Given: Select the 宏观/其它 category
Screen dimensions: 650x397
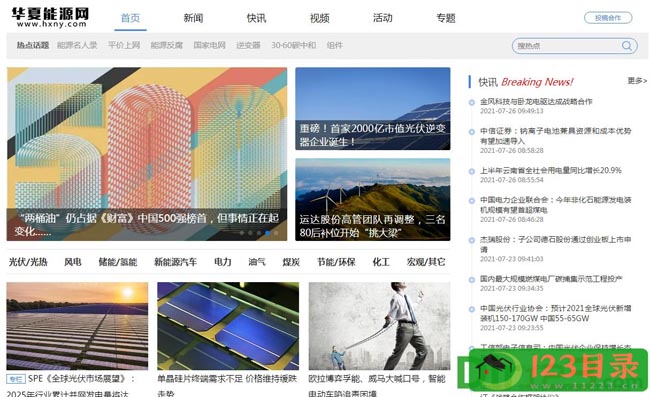Looking at the screenshot, I should (x=426, y=262).
